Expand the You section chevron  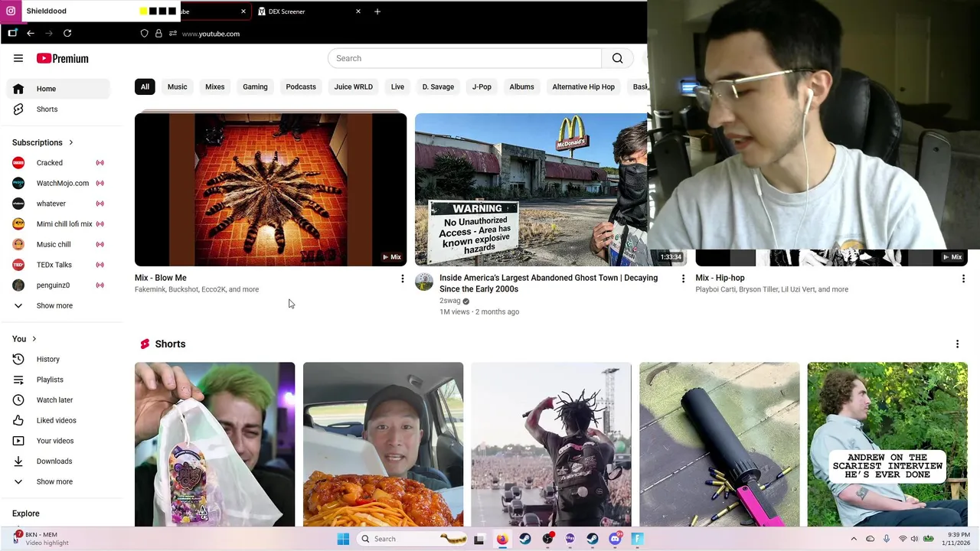click(34, 339)
